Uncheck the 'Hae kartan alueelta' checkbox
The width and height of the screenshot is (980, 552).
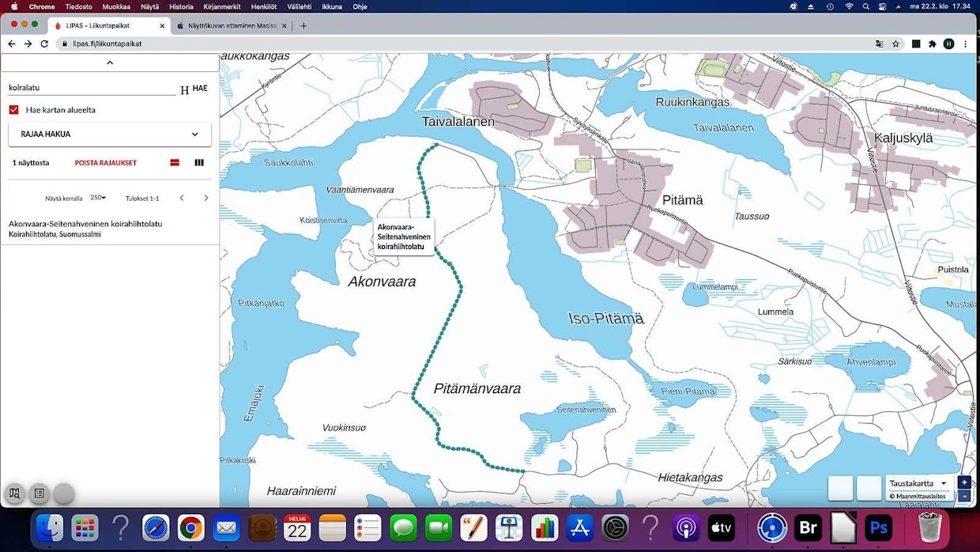coord(13,110)
